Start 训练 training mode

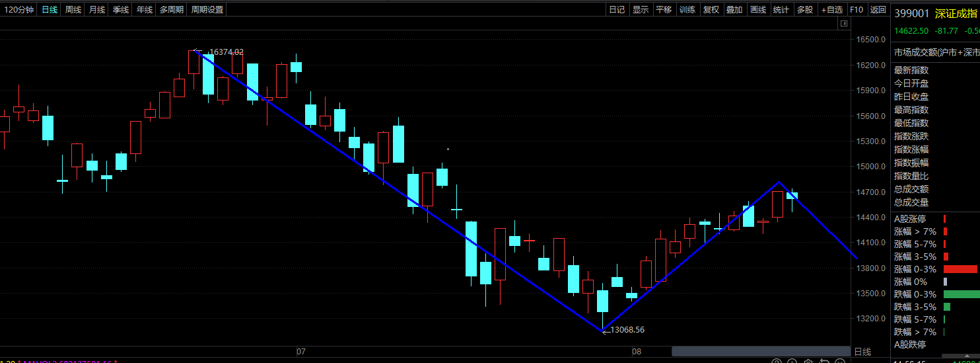[x=687, y=9]
